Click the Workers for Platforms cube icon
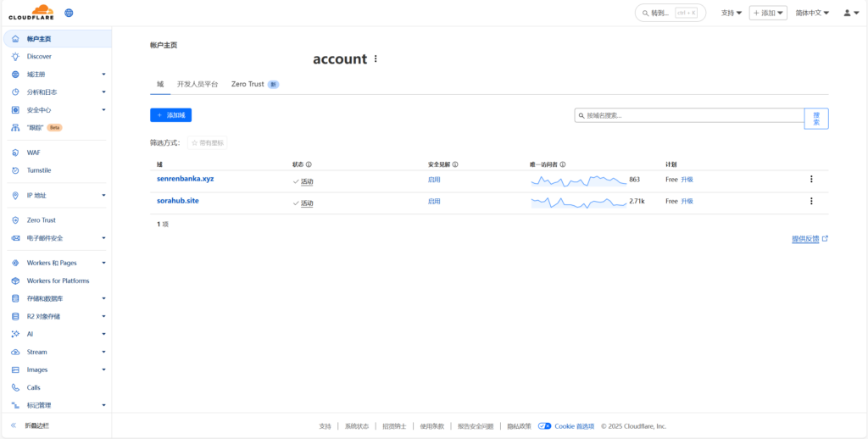This screenshot has height=439, width=868. (15, 281)
